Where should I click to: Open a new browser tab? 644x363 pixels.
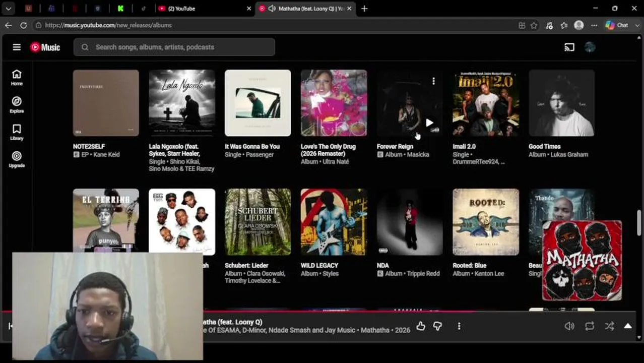(x=364, y=9)
